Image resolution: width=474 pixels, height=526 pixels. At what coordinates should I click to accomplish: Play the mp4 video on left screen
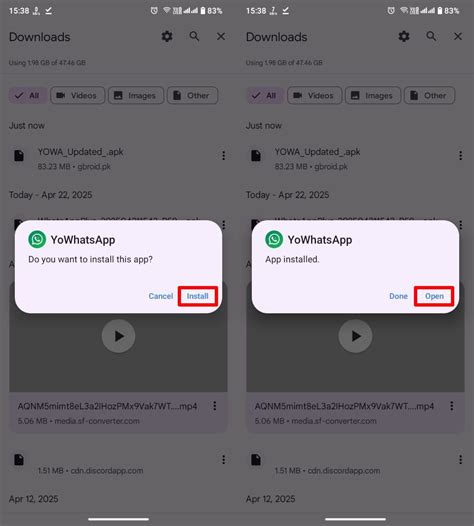tap(118, 336)
